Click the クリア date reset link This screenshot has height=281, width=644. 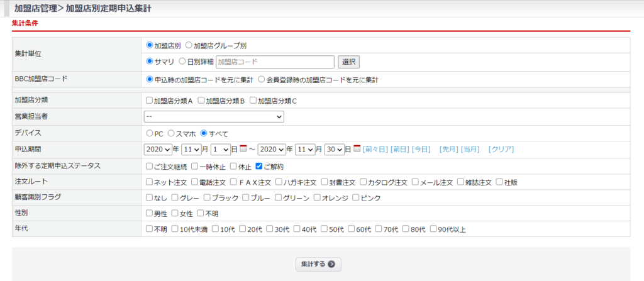[x=501, y=150]
